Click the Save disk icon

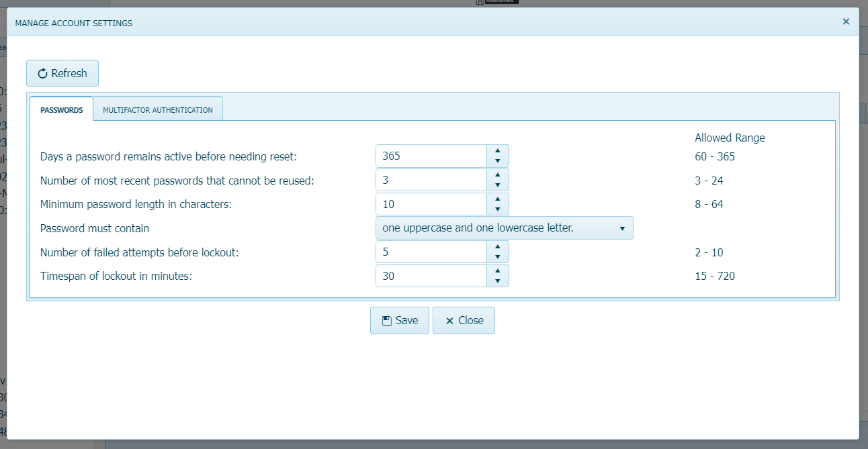pos(387,320)
